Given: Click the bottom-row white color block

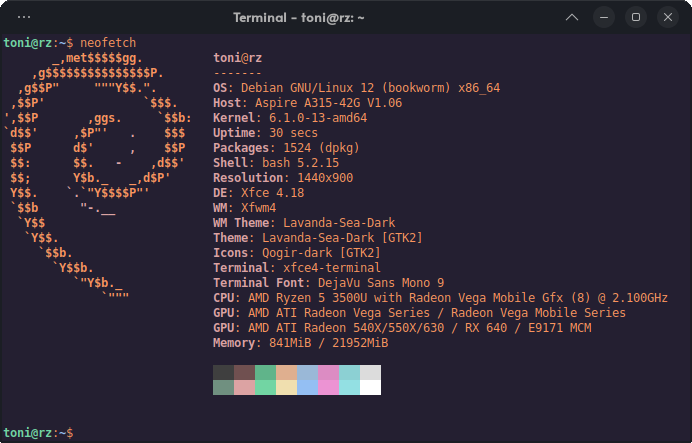Looking at the screenshot, I should click(x=371, y=387).
